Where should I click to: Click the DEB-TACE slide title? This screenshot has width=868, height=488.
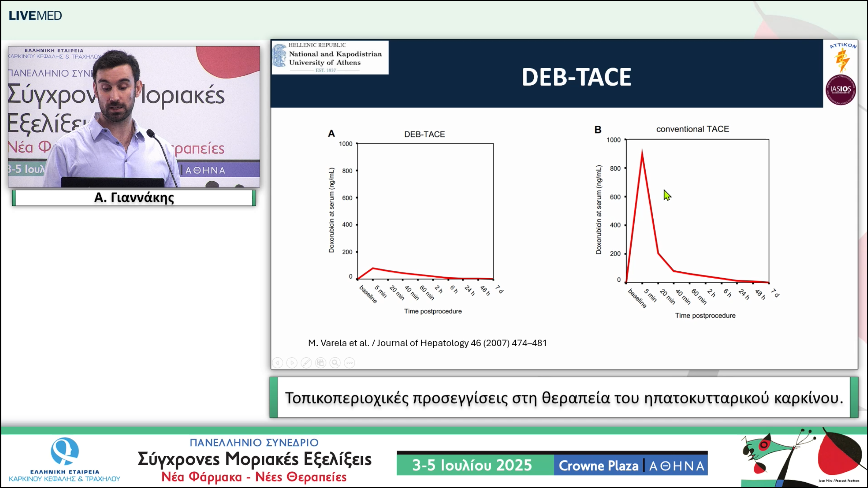[x=576, y=77]
